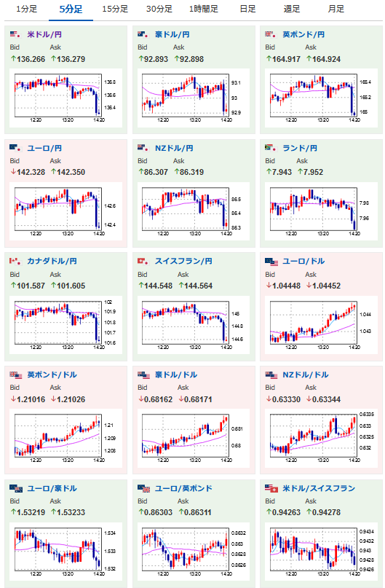Open the NZドル/円 currency pair link
The image size is (385, 588).
pos(174,148)
